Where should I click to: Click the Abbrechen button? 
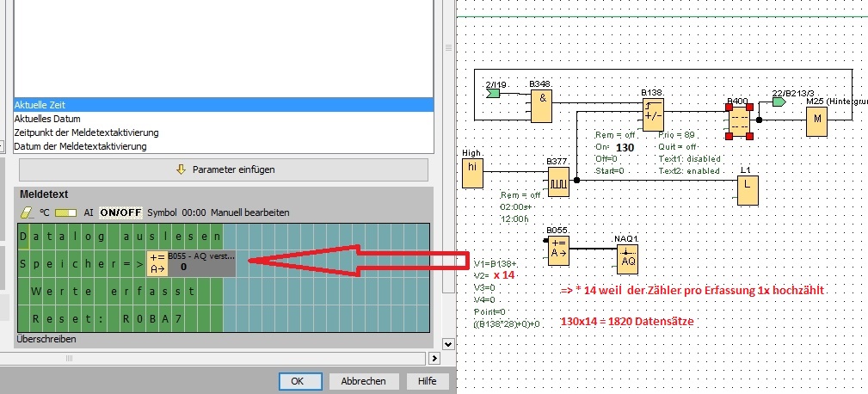[x=362, y=381]
